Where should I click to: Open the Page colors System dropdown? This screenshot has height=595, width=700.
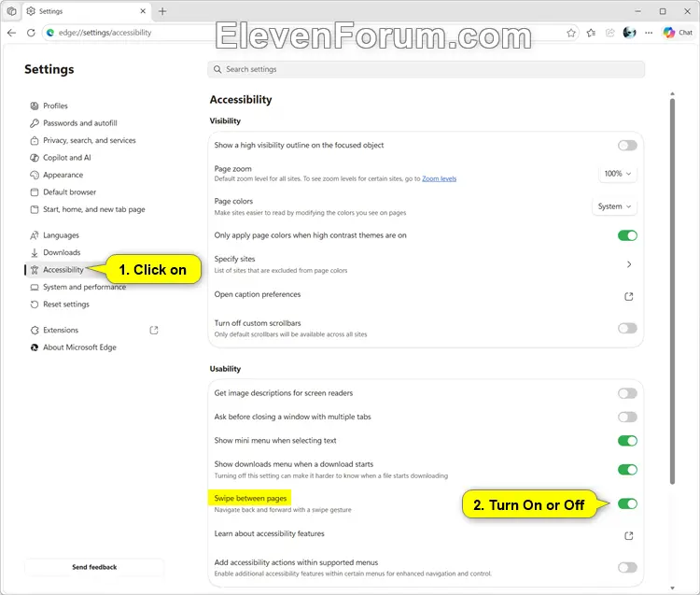click(614, 206)
